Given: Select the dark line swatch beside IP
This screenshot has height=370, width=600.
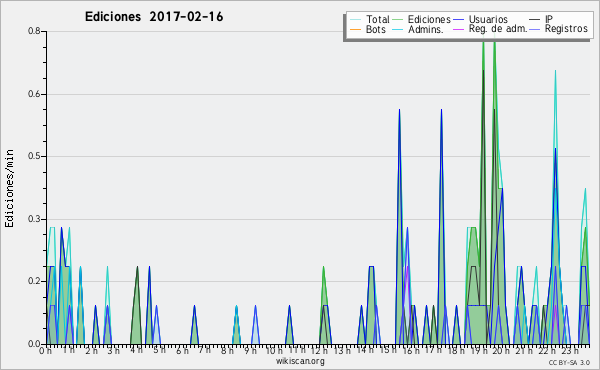Looking at the screenshot, I should pos(535,20).
